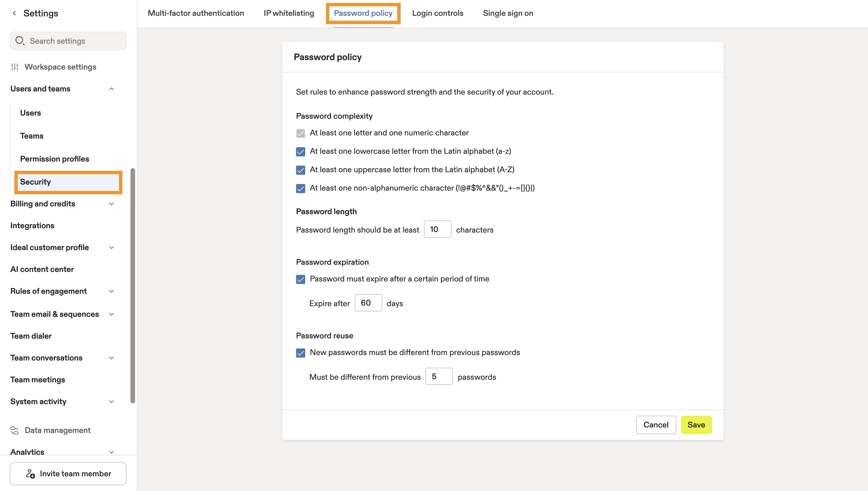The width and height of the screenshot is (868, 491).
Task: Disable the password expiration checkbox
Action: click(x=300, y=279)
